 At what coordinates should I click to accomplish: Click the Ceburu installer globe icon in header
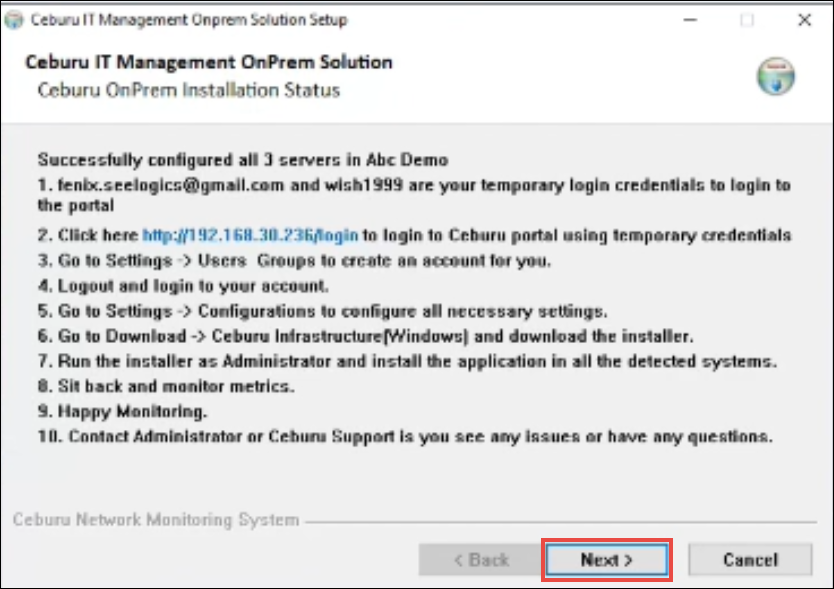point(776,76)
